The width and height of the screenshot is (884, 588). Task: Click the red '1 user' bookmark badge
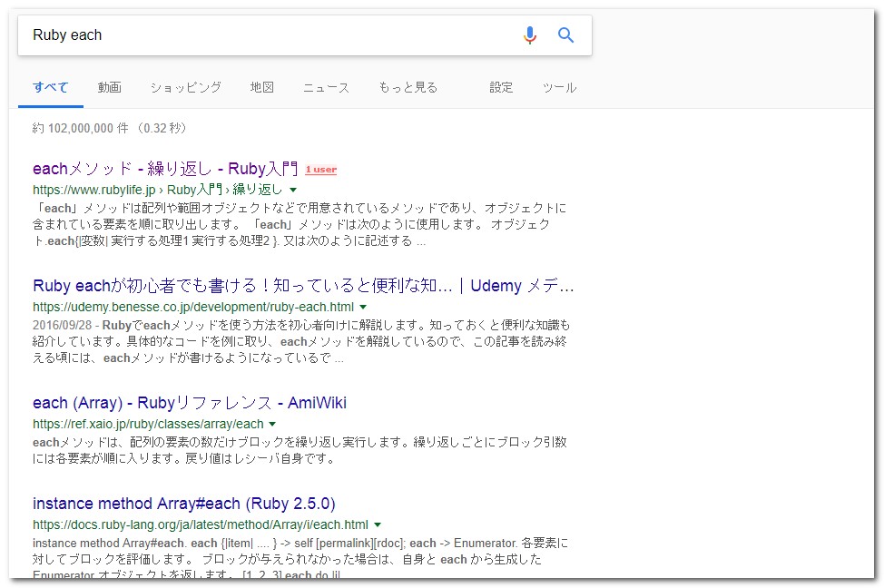click(x=320, y=170)
